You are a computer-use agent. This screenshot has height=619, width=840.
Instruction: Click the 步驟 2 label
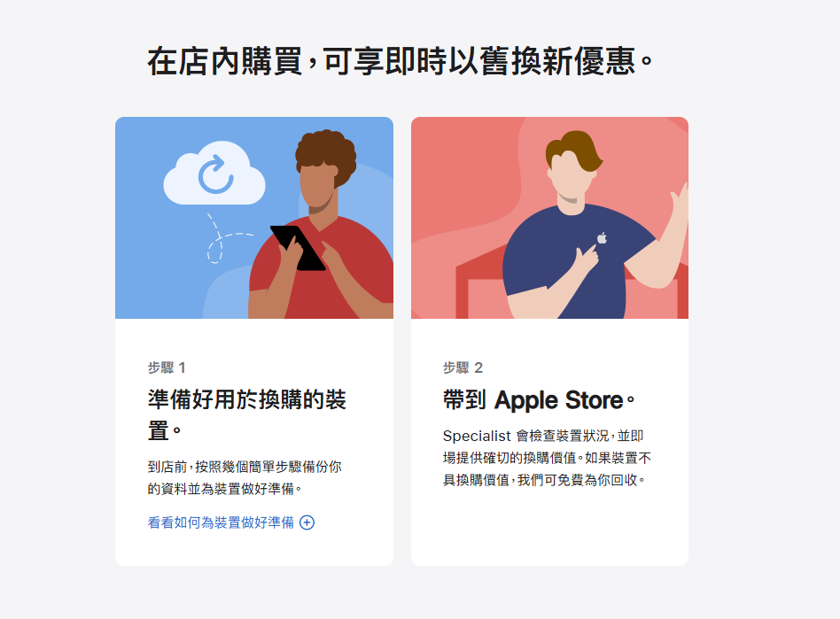[x=463, y=368]
